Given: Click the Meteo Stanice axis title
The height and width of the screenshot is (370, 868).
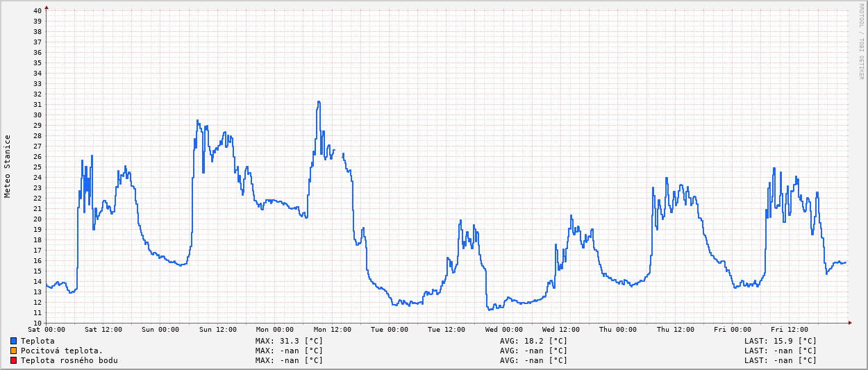Looking at the screenshot, I should 8,166.
